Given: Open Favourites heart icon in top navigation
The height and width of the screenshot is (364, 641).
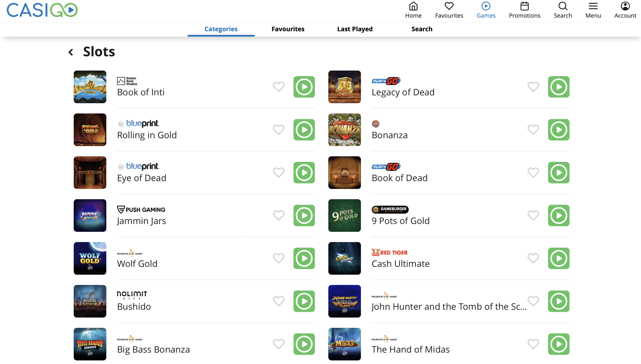Looking at the screenshot, I should (449, 6).
